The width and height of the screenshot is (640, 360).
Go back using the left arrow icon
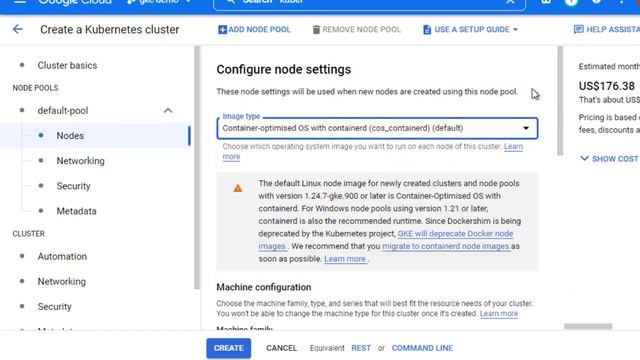[x=18, y=29]
